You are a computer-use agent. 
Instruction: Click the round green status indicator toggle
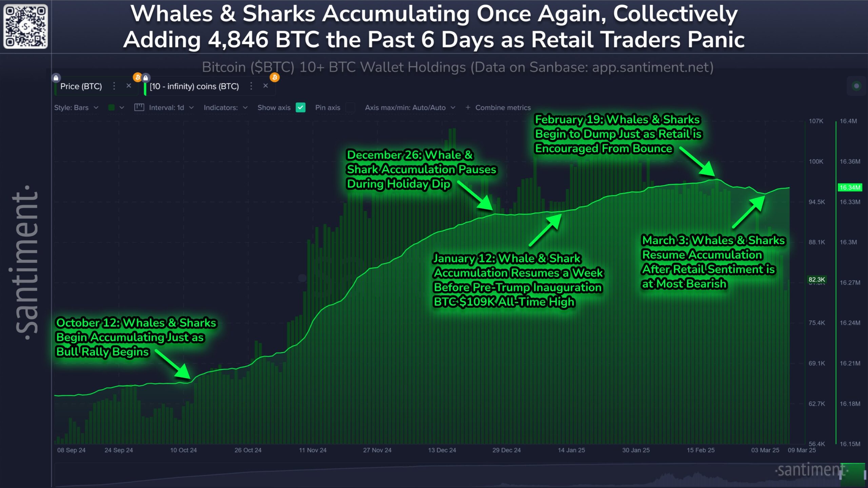[856, 86]
